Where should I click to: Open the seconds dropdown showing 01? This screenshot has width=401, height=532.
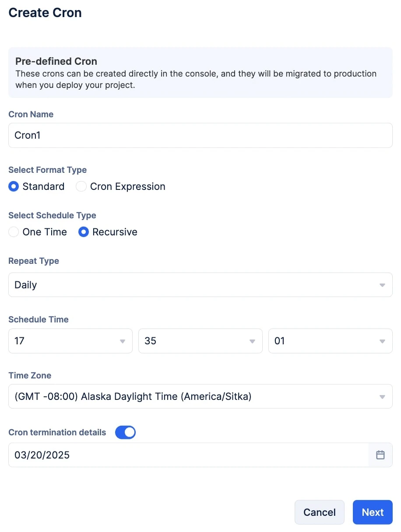click(x=331, y=341)
